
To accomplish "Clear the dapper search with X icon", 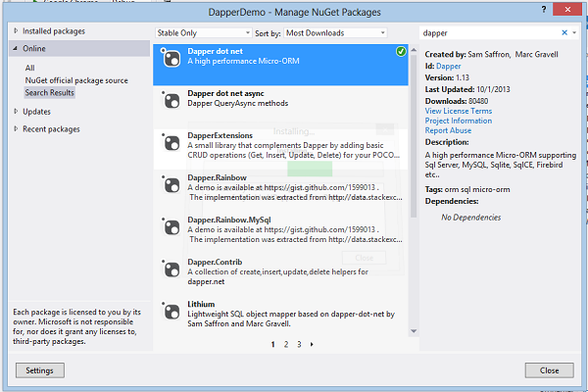I will coord(564,32).
